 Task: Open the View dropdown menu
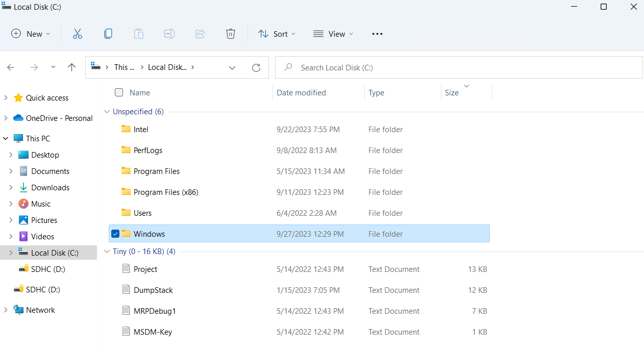[333, 34]
